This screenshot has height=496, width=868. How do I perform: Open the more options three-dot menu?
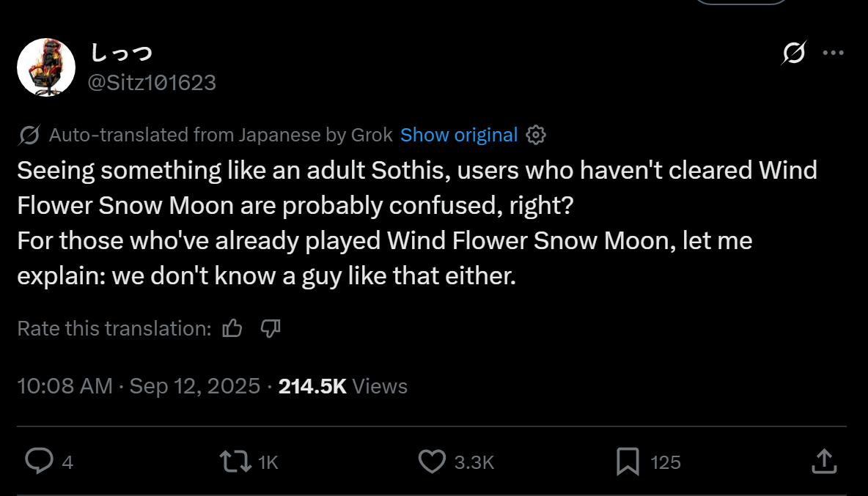(834, 53)
